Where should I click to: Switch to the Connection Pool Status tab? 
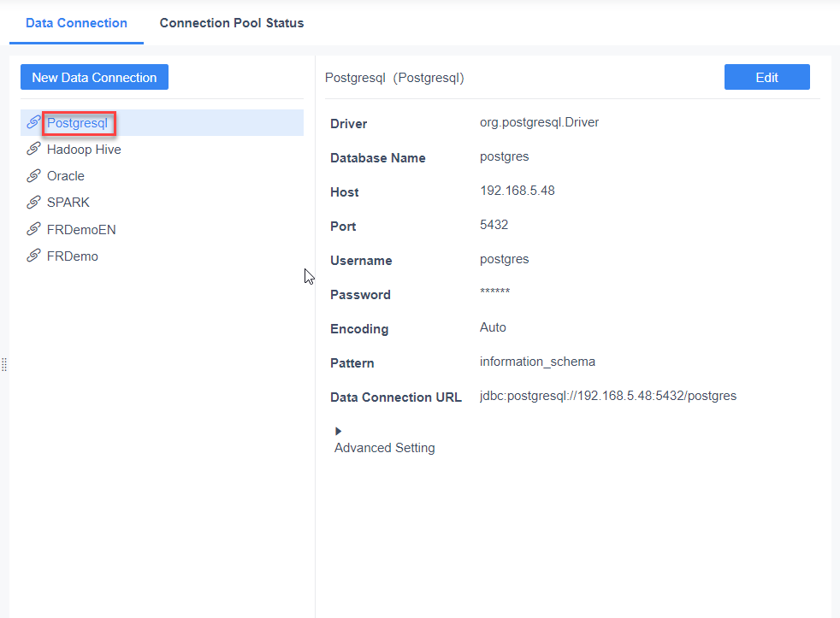pos(231,23)
